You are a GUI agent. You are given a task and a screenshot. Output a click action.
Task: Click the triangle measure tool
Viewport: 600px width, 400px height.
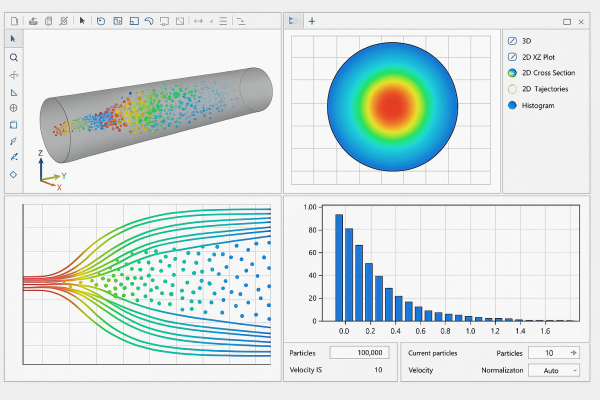point(13,91)
